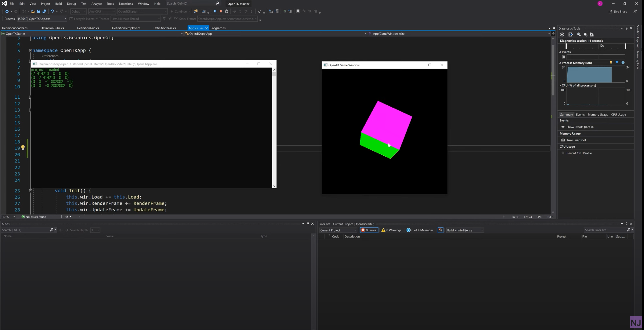The height and width of the screenshot is (330, 644).
Task: Restart the debug session
Action: click(x=227, y=11)
